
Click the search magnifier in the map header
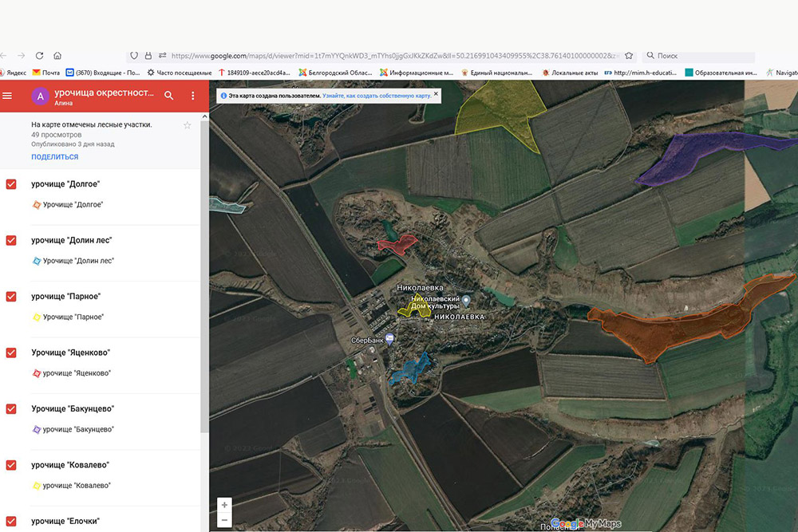pos(168,96)
